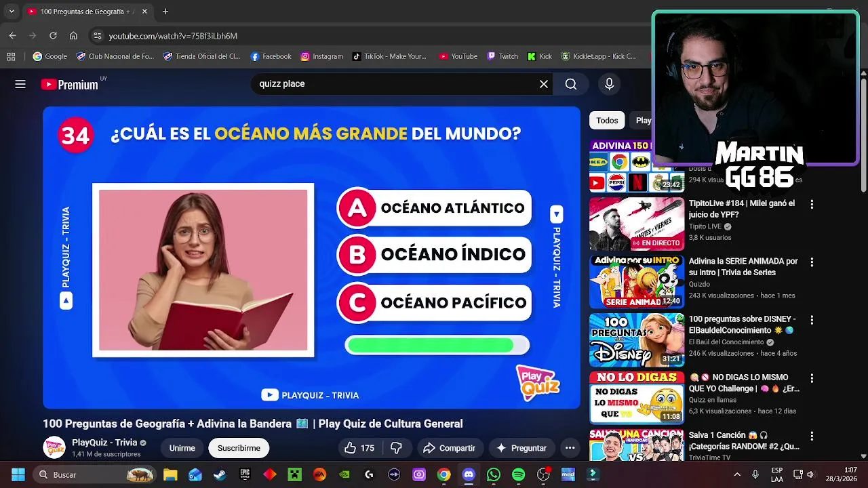Open Tienda Oficial del Cl... bookmark
The image size is (868, 488).
pos(201,57)
